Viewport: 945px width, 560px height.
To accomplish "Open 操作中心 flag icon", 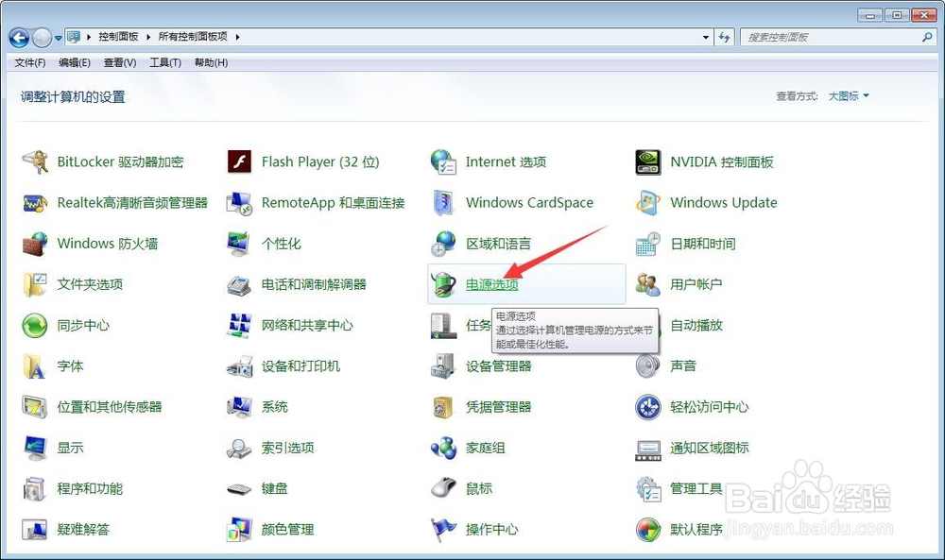I will [443, 529].
